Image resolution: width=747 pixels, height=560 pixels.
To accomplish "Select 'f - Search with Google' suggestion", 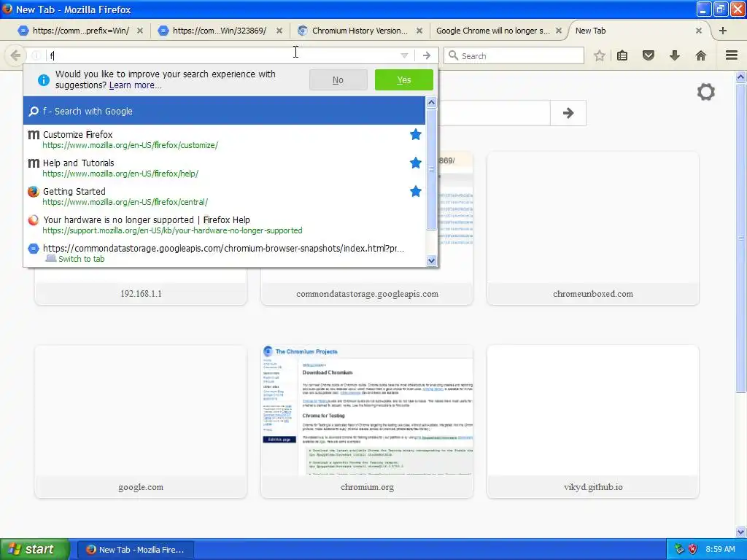I will pyautogui.click(x=224, y=111).
